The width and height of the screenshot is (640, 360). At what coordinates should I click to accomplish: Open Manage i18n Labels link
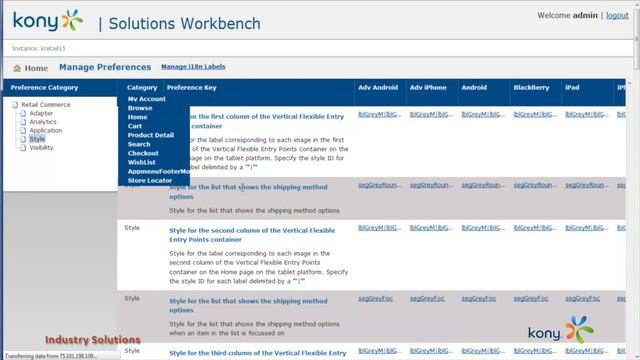coord(193,67)
